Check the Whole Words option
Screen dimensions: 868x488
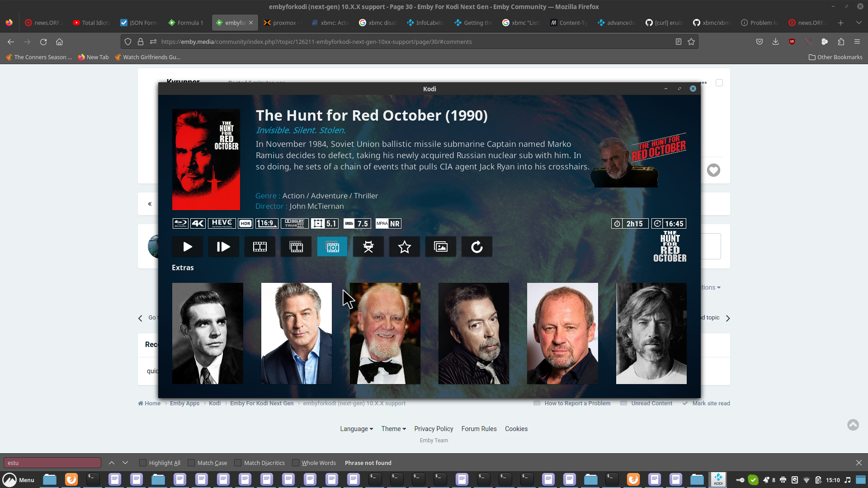[296, 463]
